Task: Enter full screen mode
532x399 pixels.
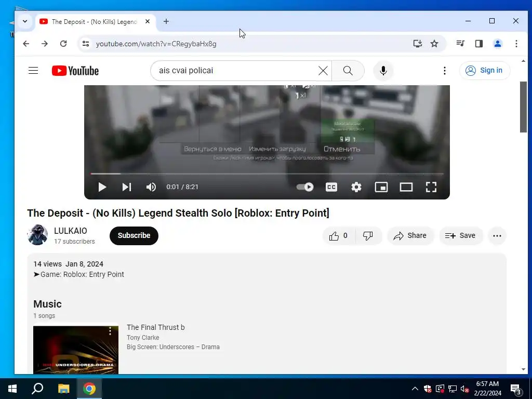Action: click(431, 187)
